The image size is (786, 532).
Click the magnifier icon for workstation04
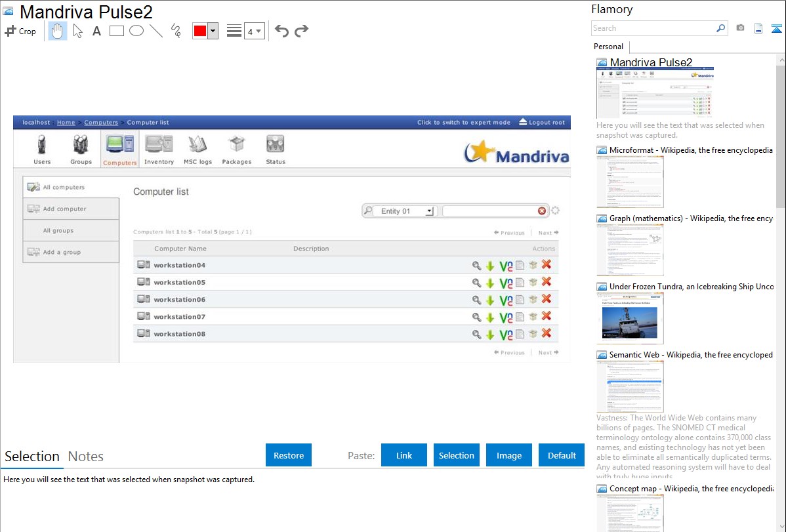[476, 265]
